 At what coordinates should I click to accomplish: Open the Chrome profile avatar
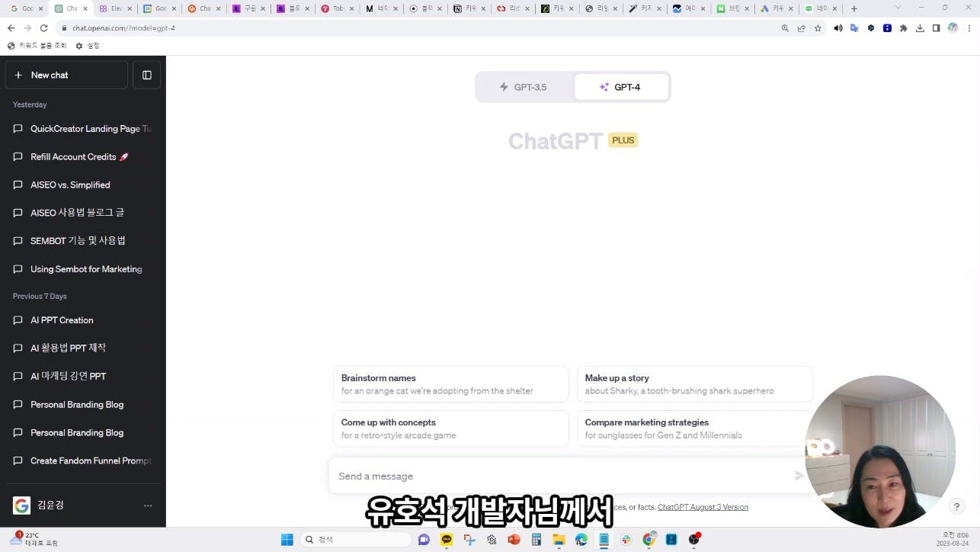[x=953, y=28]
